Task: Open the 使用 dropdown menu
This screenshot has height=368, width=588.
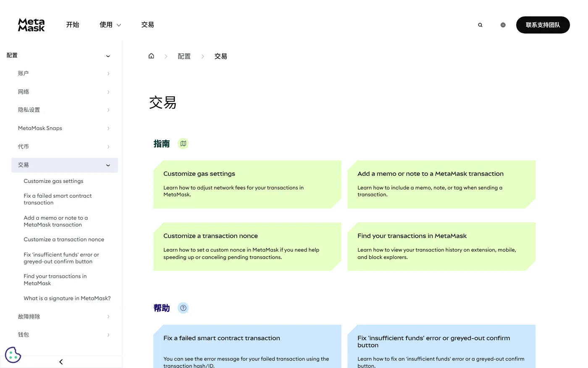Action: (110, 25)
